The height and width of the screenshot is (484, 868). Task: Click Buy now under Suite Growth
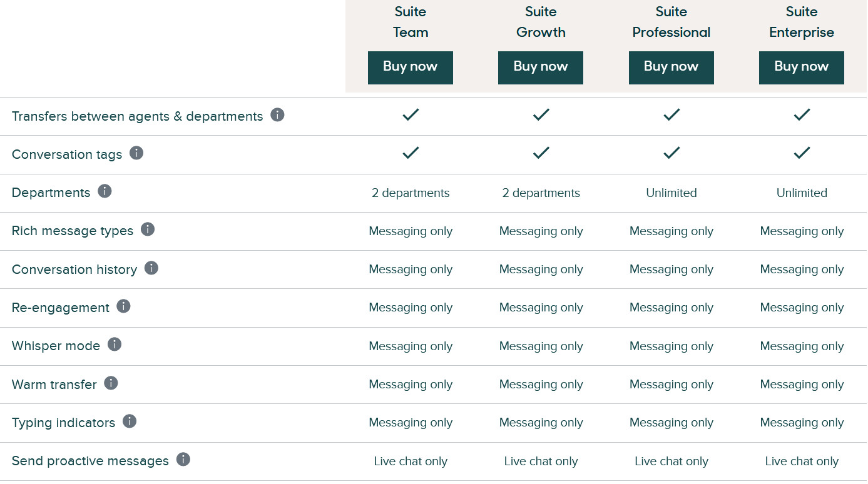(541, 68)
